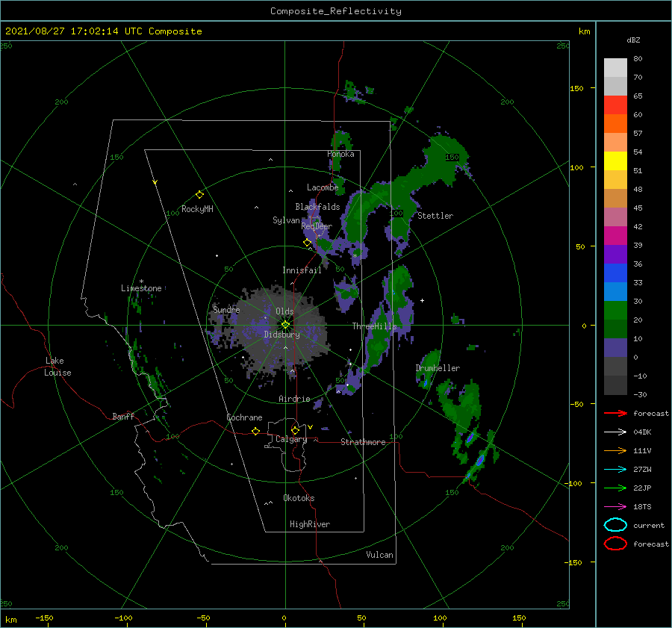Click the Stettler town label
The image size is (672, 628).
click(x=435, y=216)
